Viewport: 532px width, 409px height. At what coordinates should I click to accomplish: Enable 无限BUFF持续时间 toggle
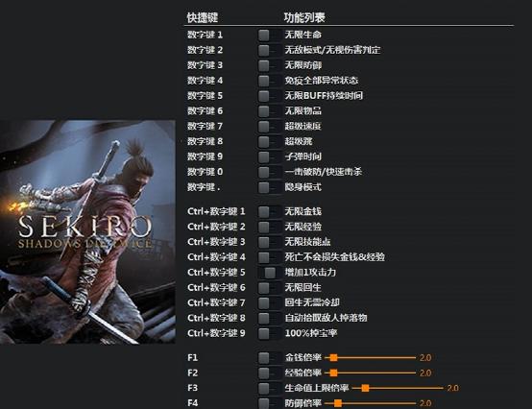[x=270, y=96]
